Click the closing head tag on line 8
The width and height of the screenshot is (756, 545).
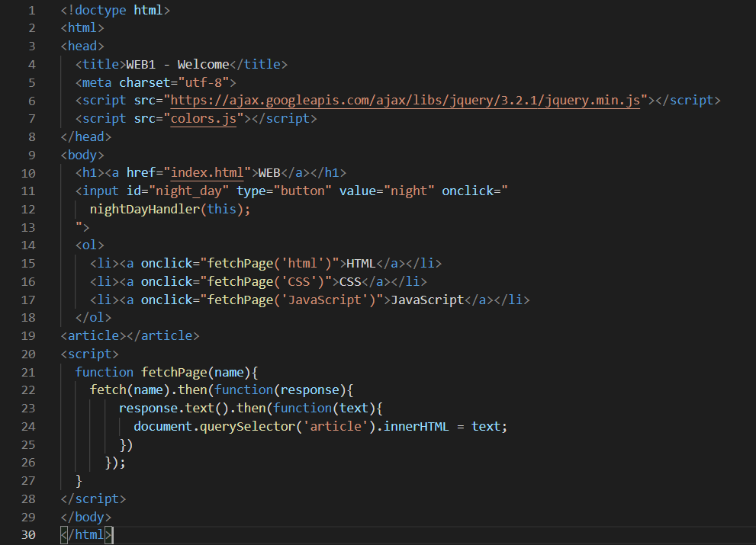(x=86, y=137)
